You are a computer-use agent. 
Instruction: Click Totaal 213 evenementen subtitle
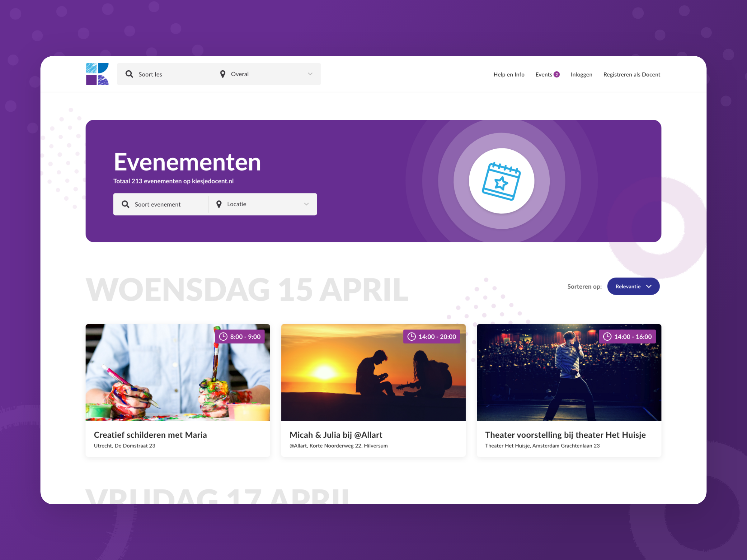pyautogui.click(x=174, y=181)
